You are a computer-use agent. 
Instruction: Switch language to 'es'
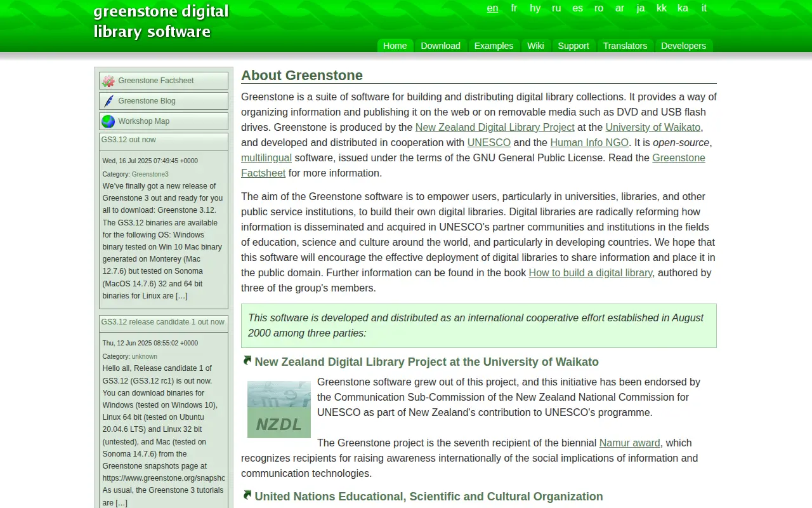[577, 8]
